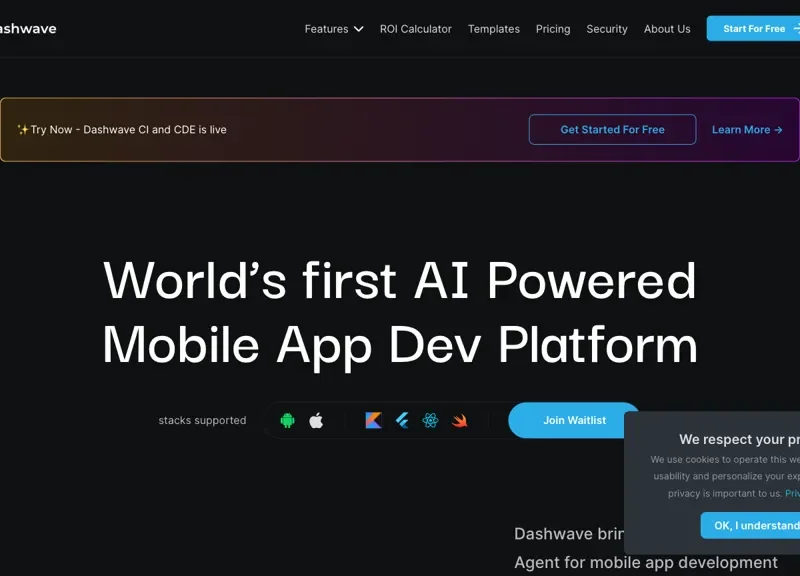Click the 'World's first AI Powered' headline
The width and height of the screenshot is (800, 576).
(399, 280)
